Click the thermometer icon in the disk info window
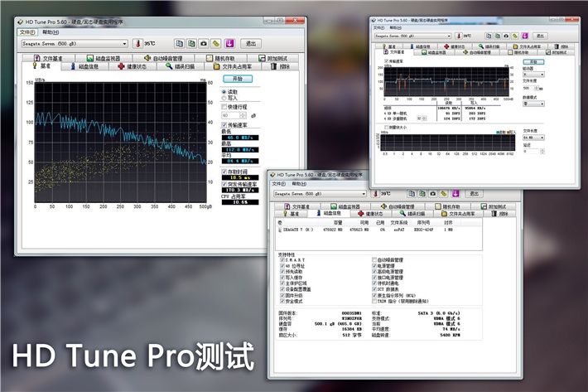The width and height of the screenshot is (588, 392). click(x=375, y=194)
